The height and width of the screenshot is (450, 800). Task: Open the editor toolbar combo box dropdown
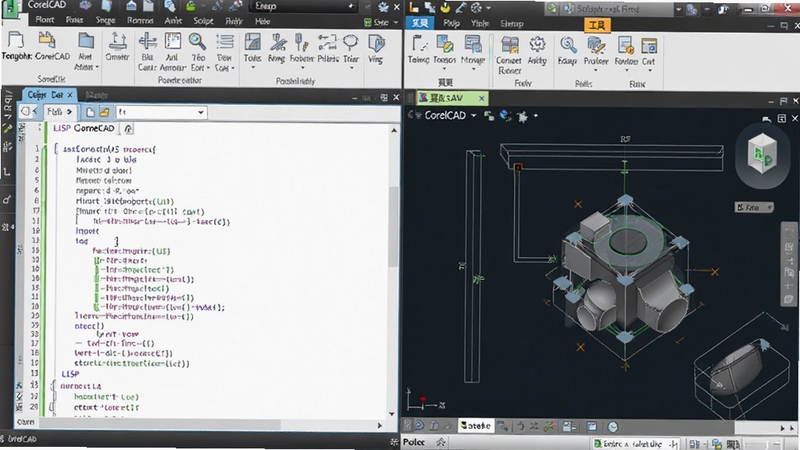201,112
